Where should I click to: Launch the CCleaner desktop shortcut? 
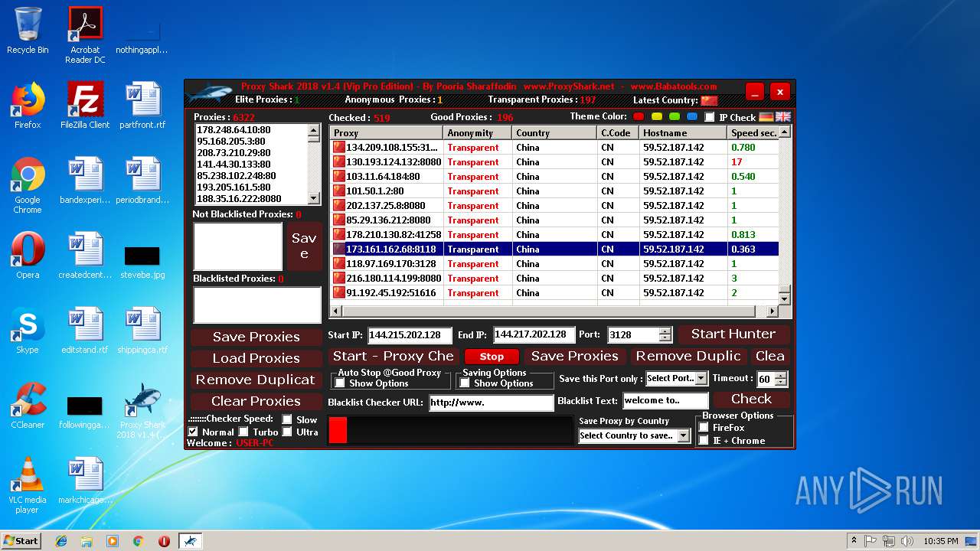coord(28,406)
